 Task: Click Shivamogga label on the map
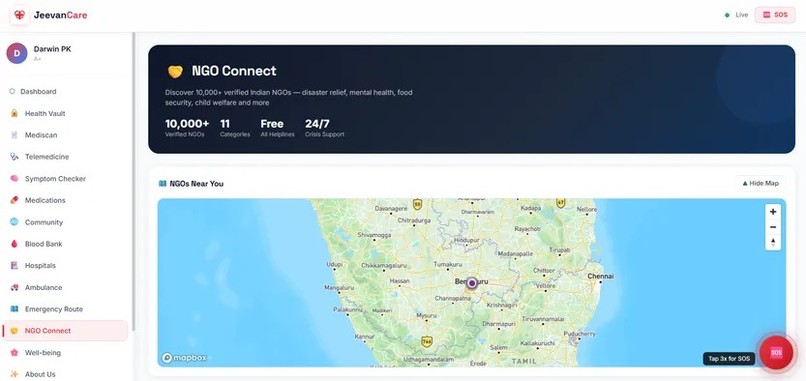coord(374,234)
